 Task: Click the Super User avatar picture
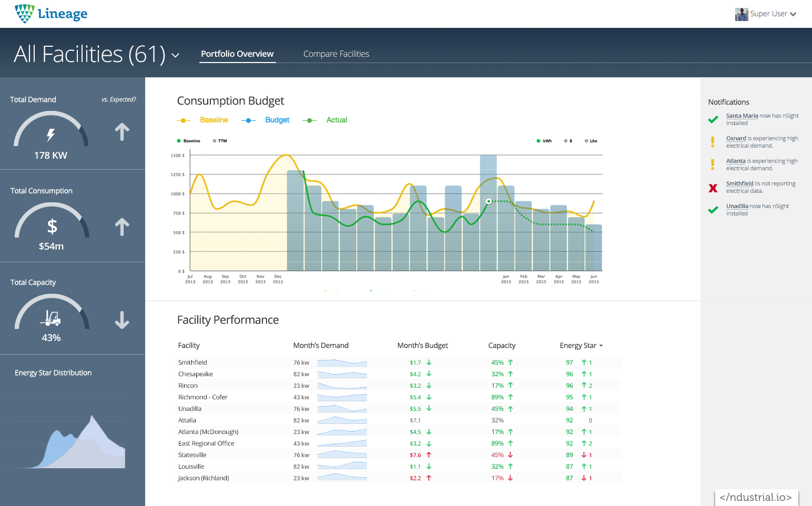742,14
